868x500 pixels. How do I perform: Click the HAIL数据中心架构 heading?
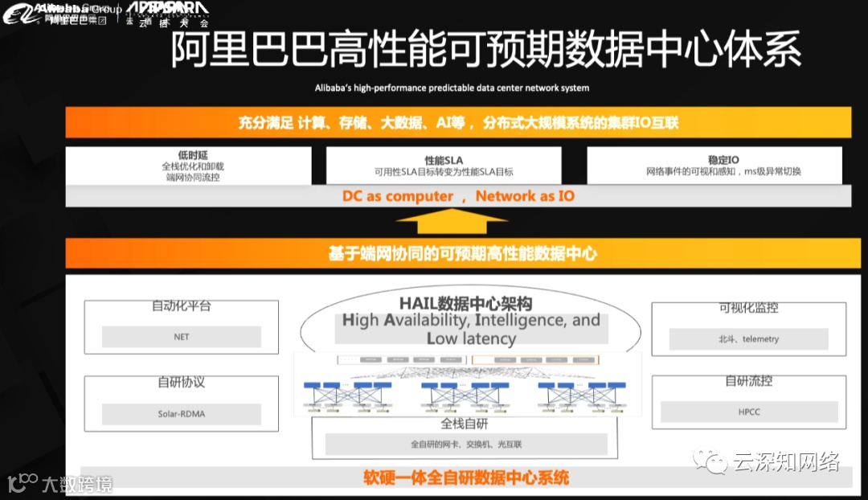pos(465,303)
